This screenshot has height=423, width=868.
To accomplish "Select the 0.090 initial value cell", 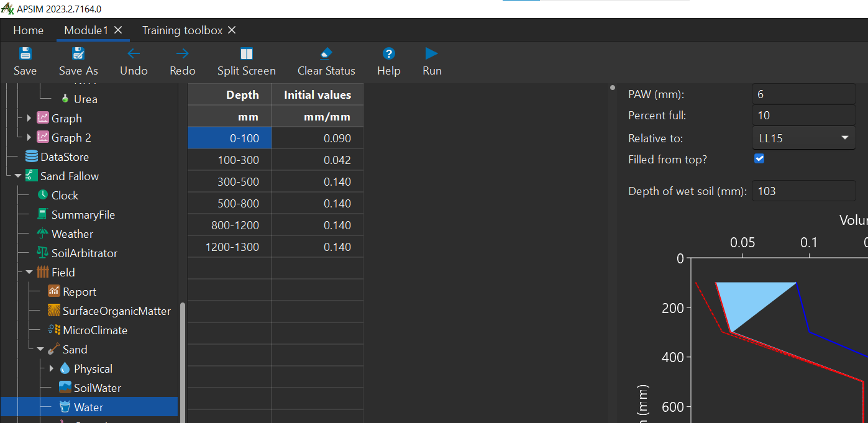I will tap(318, 138).
